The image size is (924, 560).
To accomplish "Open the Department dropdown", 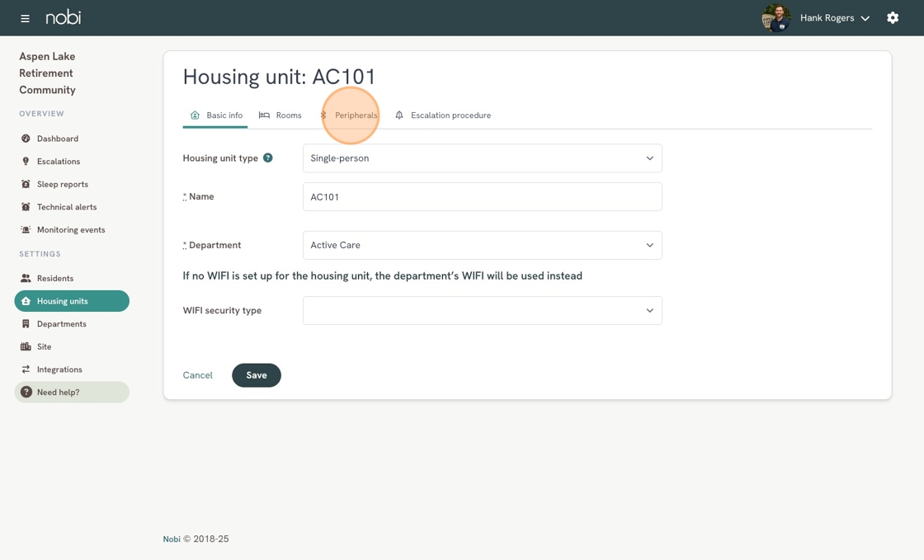I will point(482,245).
